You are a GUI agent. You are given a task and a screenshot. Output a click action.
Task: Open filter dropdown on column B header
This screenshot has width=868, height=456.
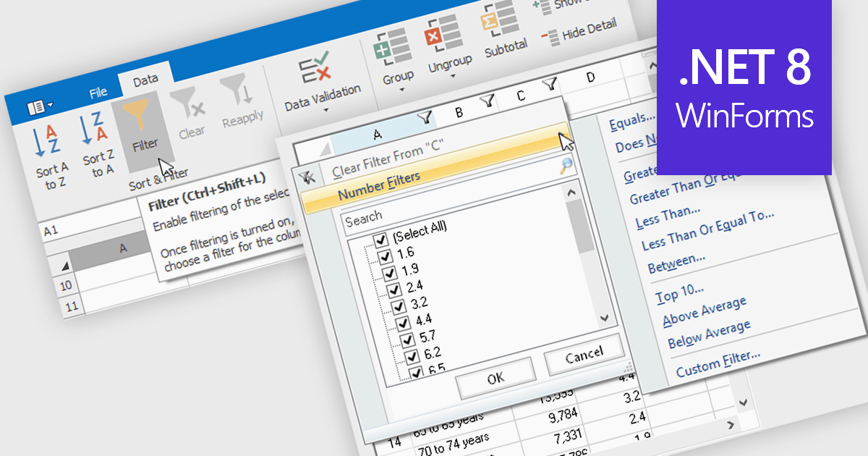tap(488, 102)
